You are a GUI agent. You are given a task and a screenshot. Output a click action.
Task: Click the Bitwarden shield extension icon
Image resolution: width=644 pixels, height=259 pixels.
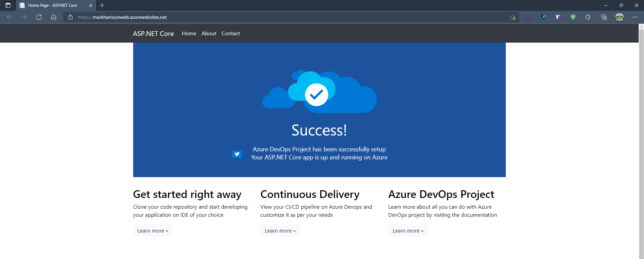558,17
